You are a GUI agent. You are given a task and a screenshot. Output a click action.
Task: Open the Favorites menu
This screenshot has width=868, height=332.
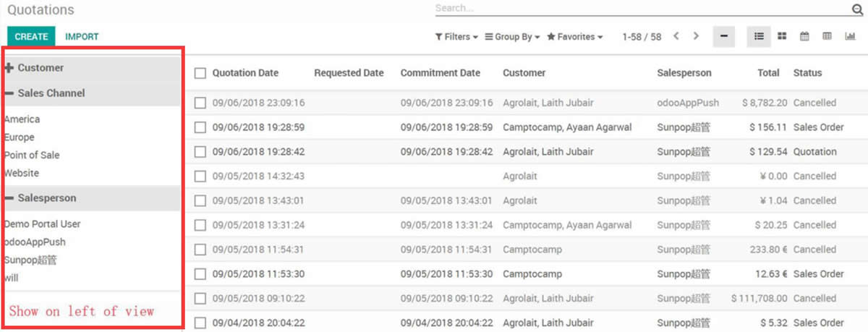pyautogui.click(x=575, y=37)
